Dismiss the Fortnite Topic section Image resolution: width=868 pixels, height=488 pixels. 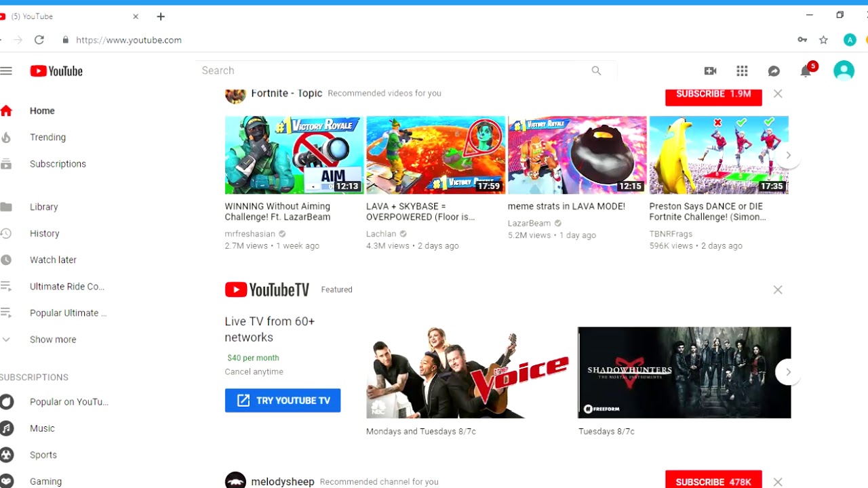pos(778,94)
